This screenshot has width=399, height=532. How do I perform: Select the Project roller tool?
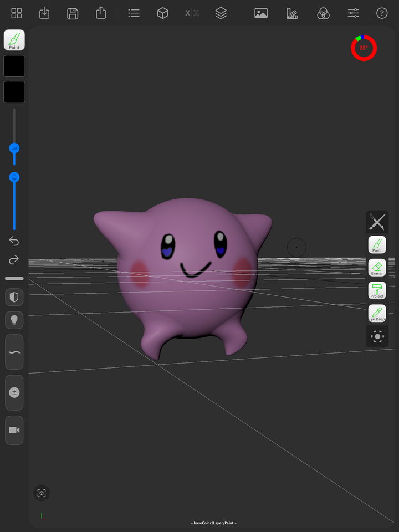coord(377,290)
